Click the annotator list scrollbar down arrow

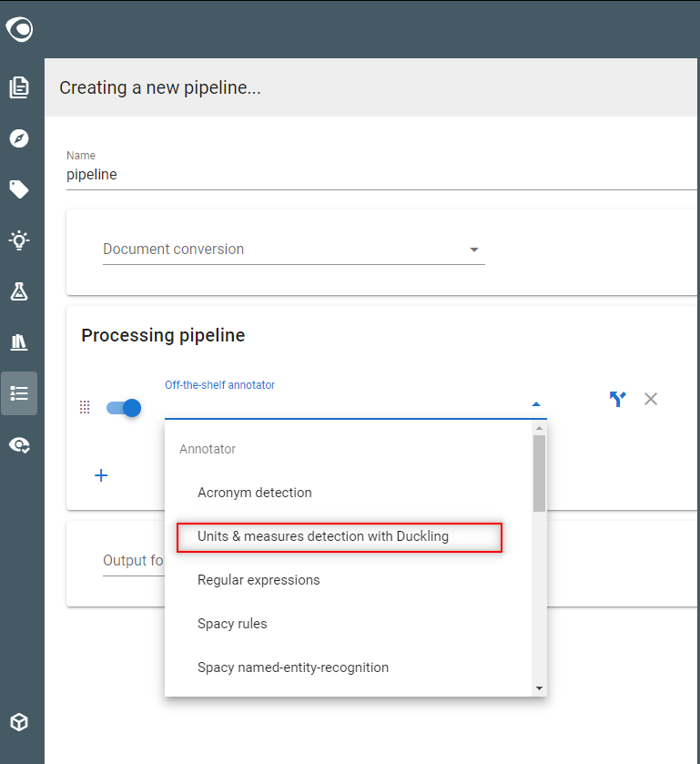(x=539, y=688)
